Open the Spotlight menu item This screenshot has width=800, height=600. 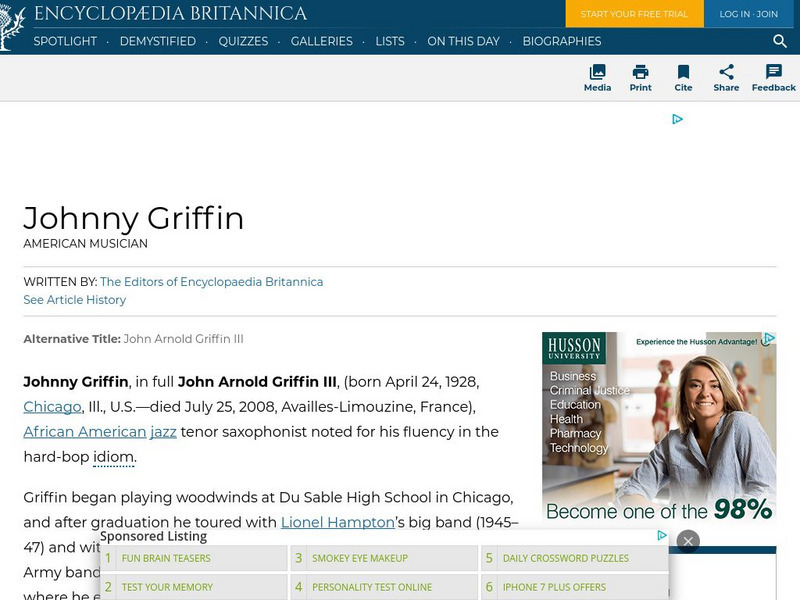click(x=65, y=41)
